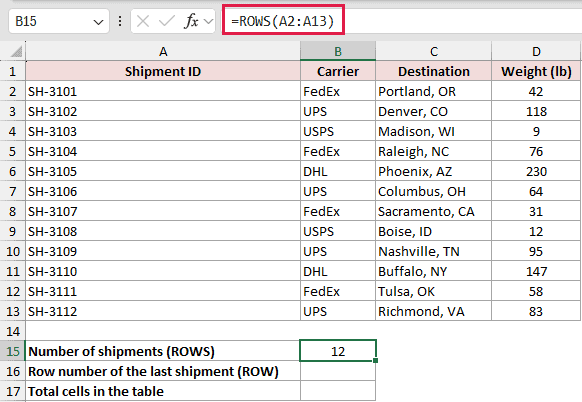
Task: Select result cell B15 showing 12
Action: tap(338, 351)
